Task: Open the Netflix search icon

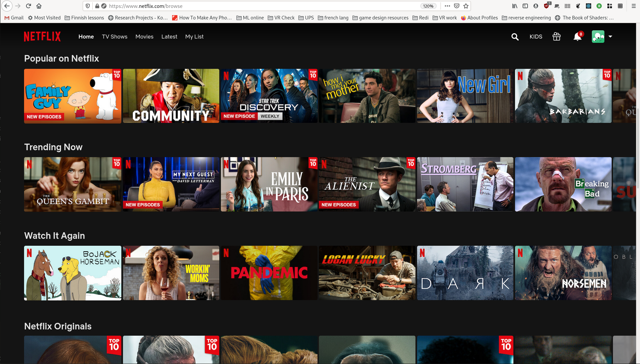Action: (515, 37)
